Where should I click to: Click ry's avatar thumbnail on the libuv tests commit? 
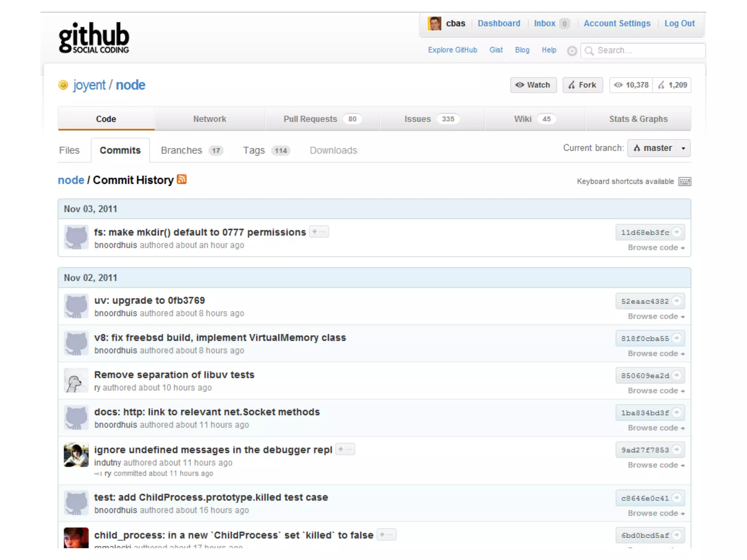[76, 380]
